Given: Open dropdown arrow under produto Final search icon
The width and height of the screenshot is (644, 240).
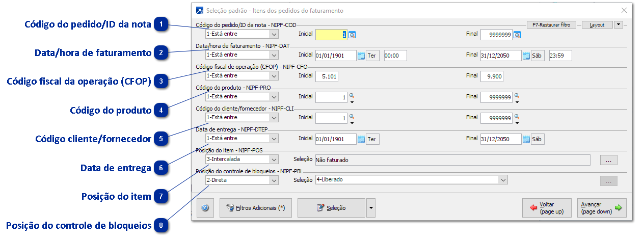Looking at the screenshot, I should 517,102.
